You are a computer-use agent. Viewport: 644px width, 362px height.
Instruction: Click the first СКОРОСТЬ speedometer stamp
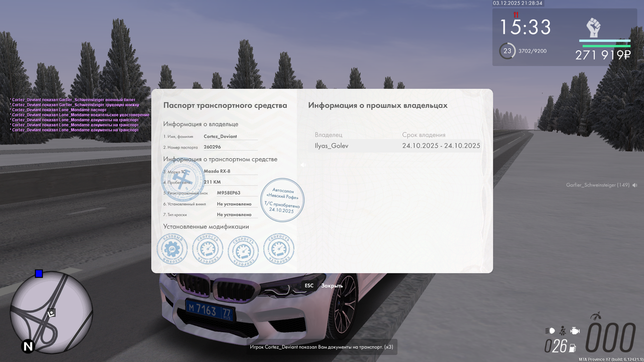click(x=207, y=248)
